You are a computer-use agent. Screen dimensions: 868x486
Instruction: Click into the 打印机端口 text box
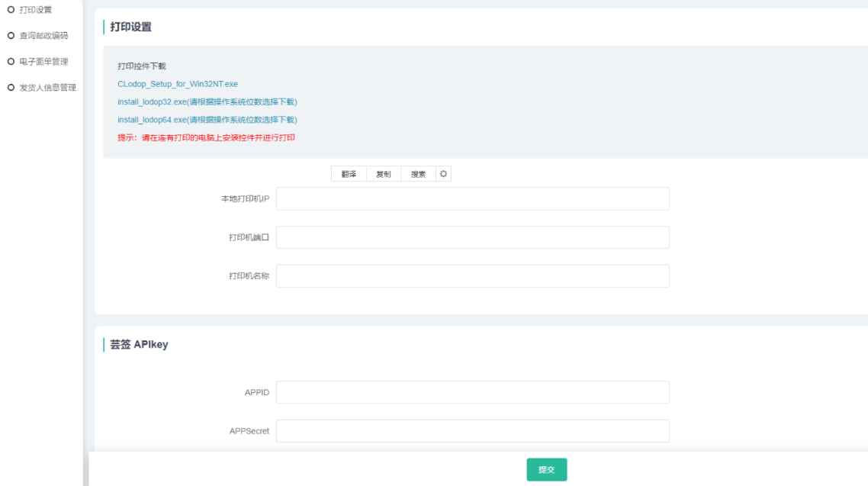472,237
